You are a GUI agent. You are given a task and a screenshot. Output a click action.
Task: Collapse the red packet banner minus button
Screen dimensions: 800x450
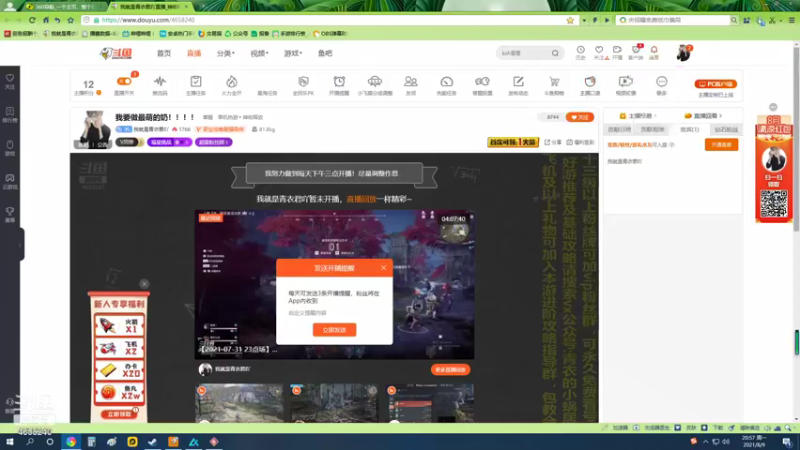tap(773, 107)
